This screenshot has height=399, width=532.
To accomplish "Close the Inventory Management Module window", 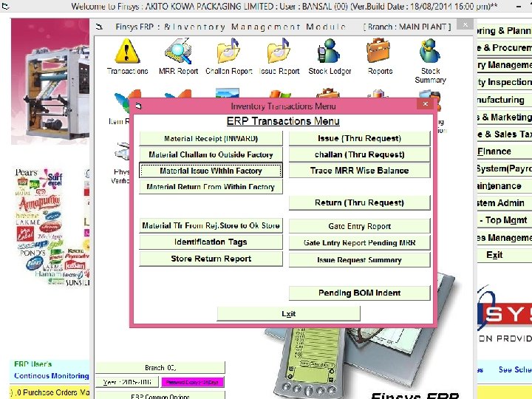I will (x=465, y=24).
